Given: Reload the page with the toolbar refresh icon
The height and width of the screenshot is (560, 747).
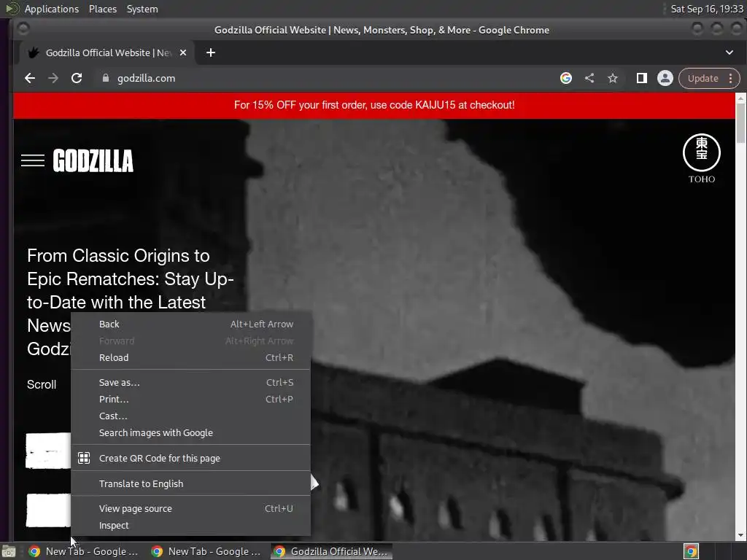Looking at the screenshot, I should click(x=77, y=78).
